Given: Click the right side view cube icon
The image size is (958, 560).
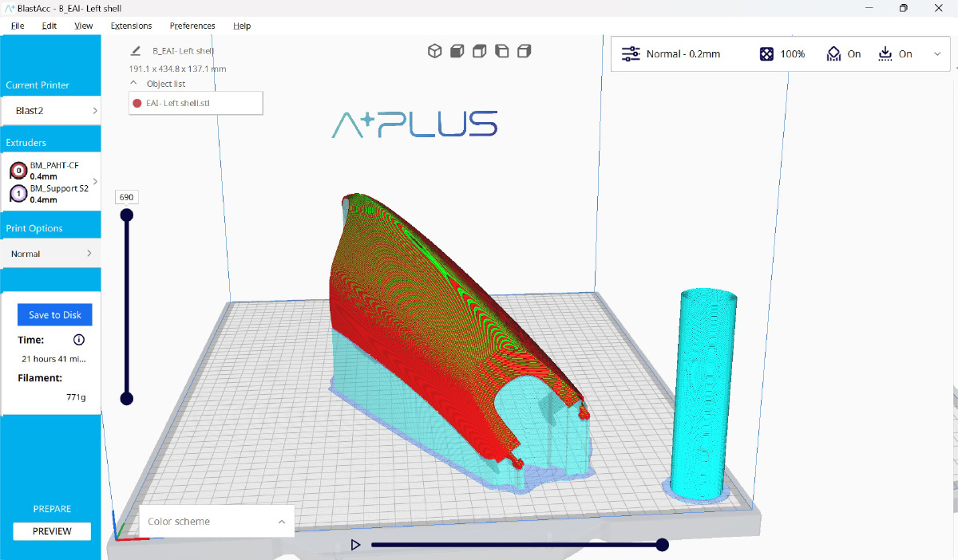Looking at the screenshot, I should [x=524, y=51].
